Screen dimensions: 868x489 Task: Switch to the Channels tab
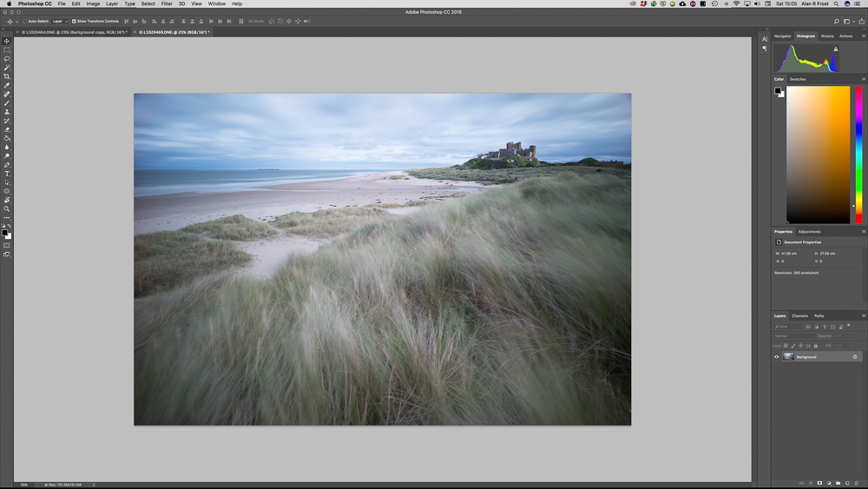tap(799, 316)
